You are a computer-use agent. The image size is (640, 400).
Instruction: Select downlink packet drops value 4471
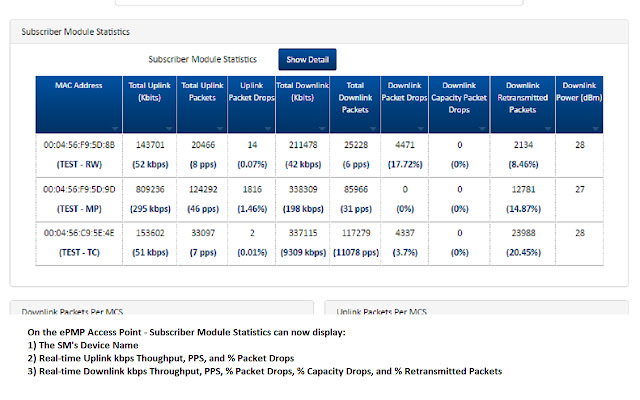pos(405,145)
